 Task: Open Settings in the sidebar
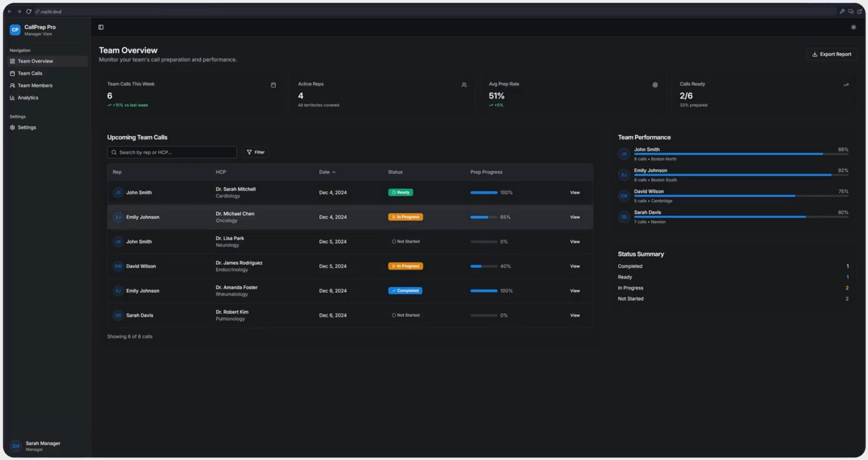point(27,127)
